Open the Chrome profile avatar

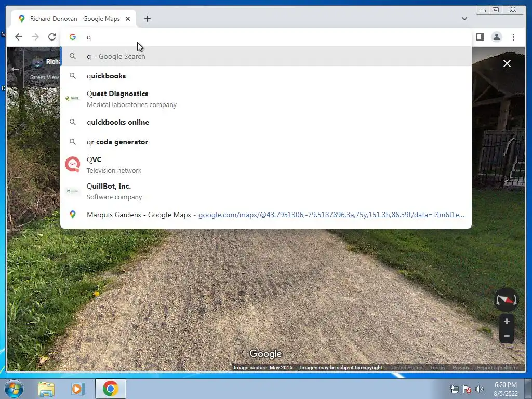point(496,37)
